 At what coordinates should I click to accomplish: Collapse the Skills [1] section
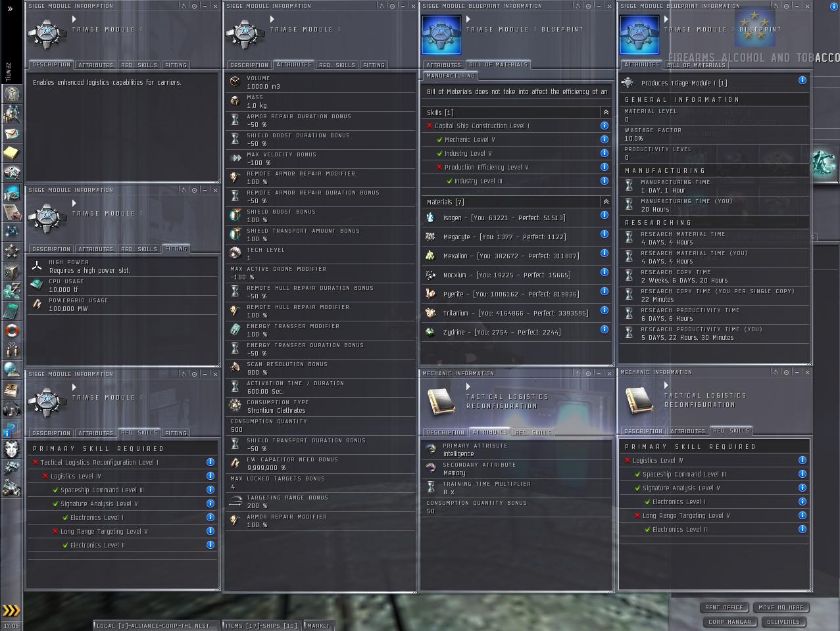point(606,112)
